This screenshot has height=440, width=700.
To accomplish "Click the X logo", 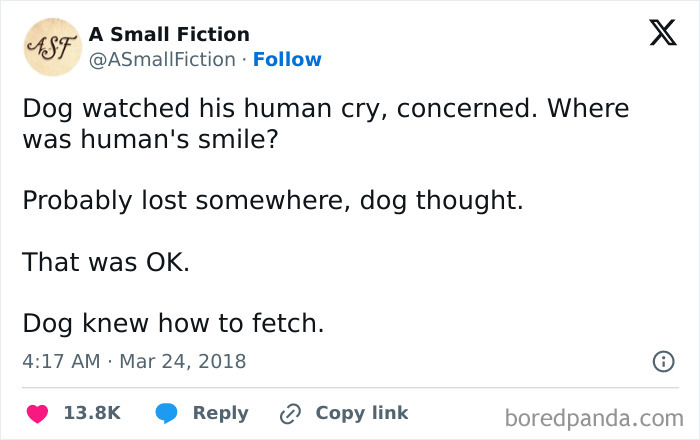I will [x=655, y=35].
